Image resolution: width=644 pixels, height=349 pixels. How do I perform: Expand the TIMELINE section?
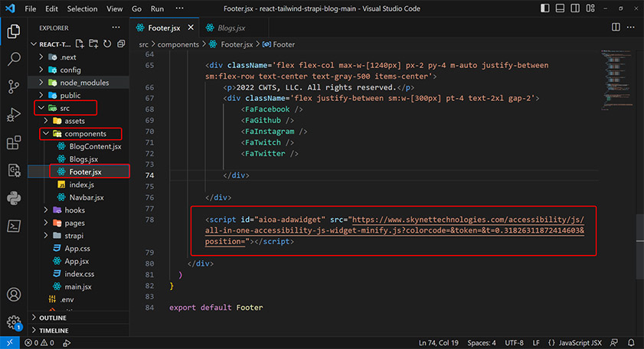click(78, 331)
